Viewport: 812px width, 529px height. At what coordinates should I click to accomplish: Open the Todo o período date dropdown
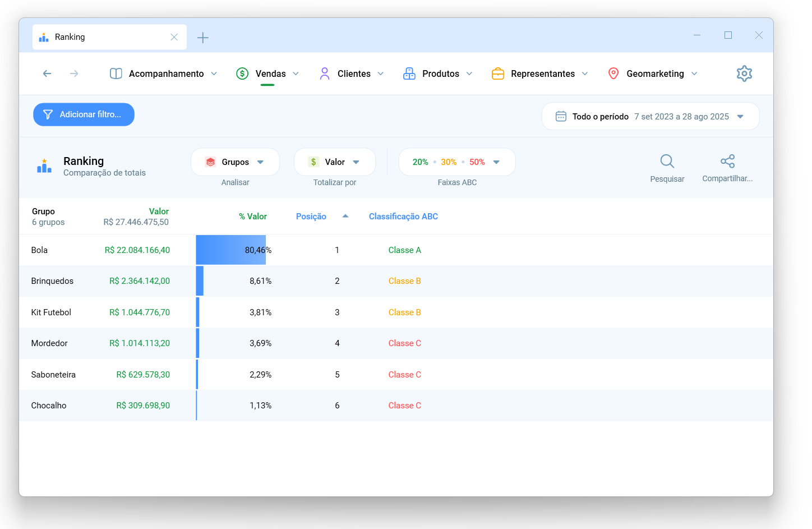coord(650,116)
